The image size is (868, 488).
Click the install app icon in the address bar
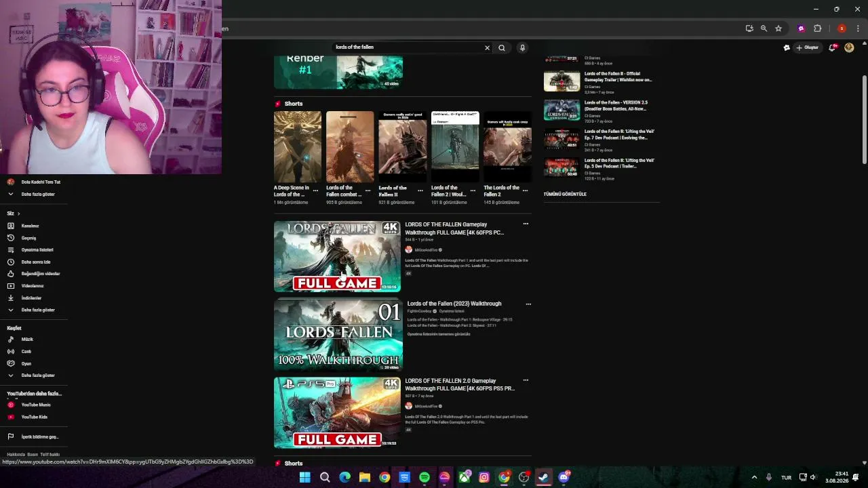point(749,28)
